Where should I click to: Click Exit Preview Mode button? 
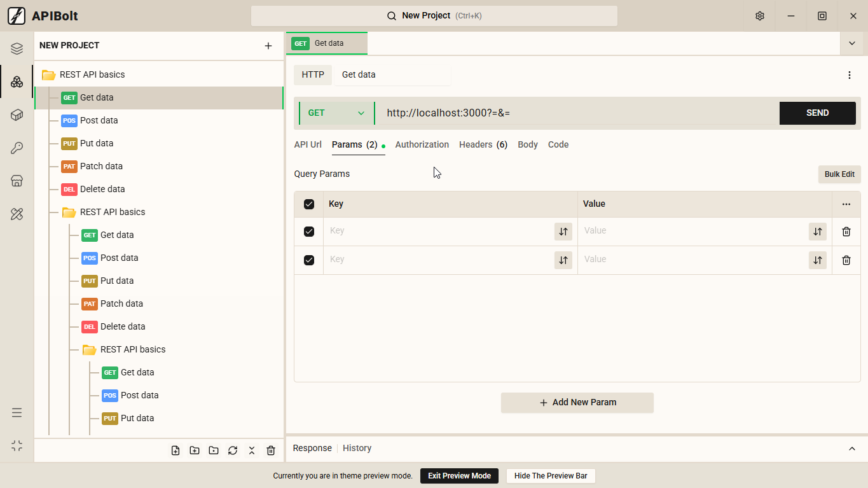(x=459, y=476)
